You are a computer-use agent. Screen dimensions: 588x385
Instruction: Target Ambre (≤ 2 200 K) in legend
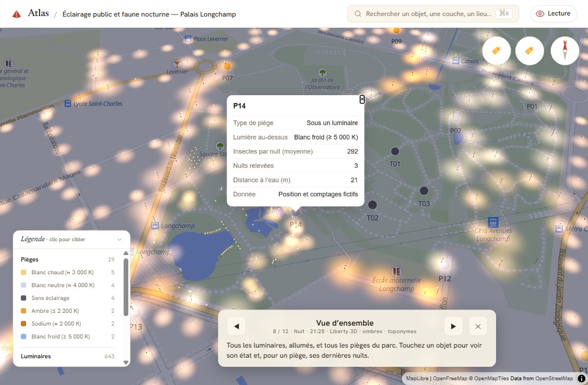pyautogui.click(x=68, y=311)
